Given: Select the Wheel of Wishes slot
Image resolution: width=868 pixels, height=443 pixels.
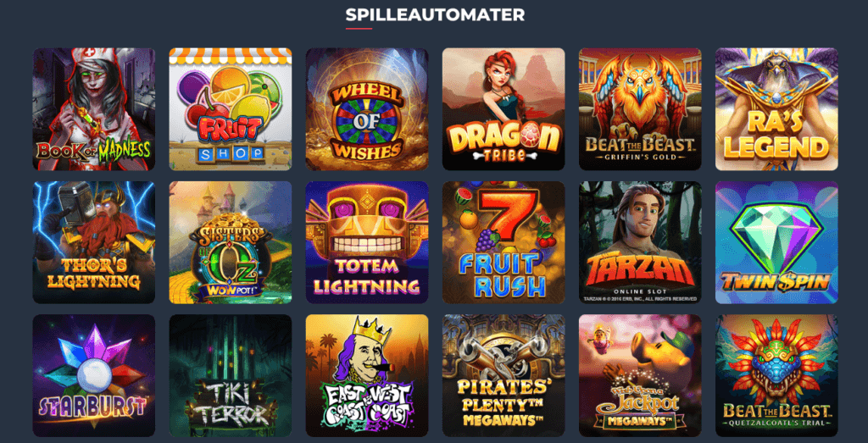Looking at the screenshot, I should [x=367, y=109].
